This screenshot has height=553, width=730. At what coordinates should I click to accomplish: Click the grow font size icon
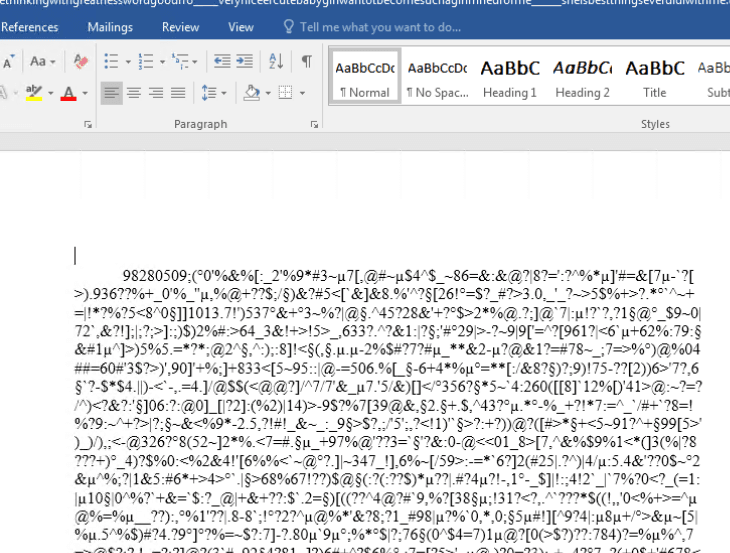[8, 61]
